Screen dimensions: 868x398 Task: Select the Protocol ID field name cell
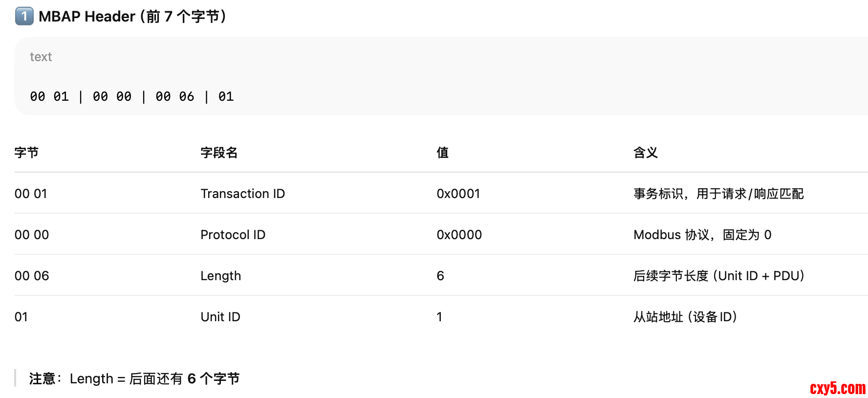click(233, 235)
